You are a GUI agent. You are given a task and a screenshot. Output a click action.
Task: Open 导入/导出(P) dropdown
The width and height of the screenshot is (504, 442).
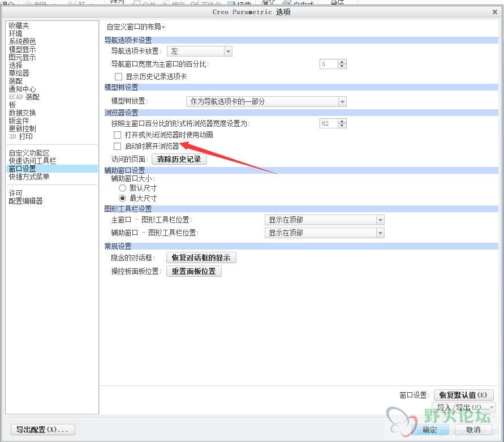tap(463, 407)
